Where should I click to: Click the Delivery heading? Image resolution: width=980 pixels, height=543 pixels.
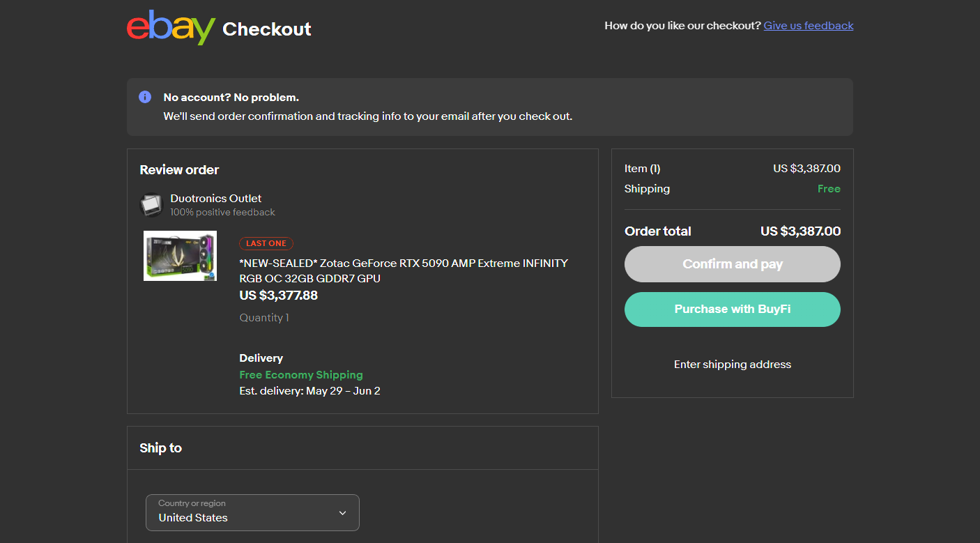click(x=261, y=358)
